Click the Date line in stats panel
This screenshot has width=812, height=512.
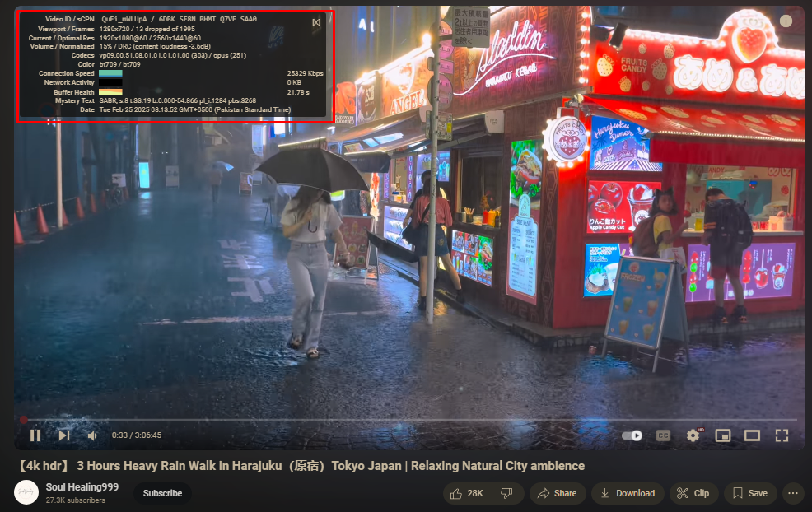pyautogui.click(x=194, y=109)
